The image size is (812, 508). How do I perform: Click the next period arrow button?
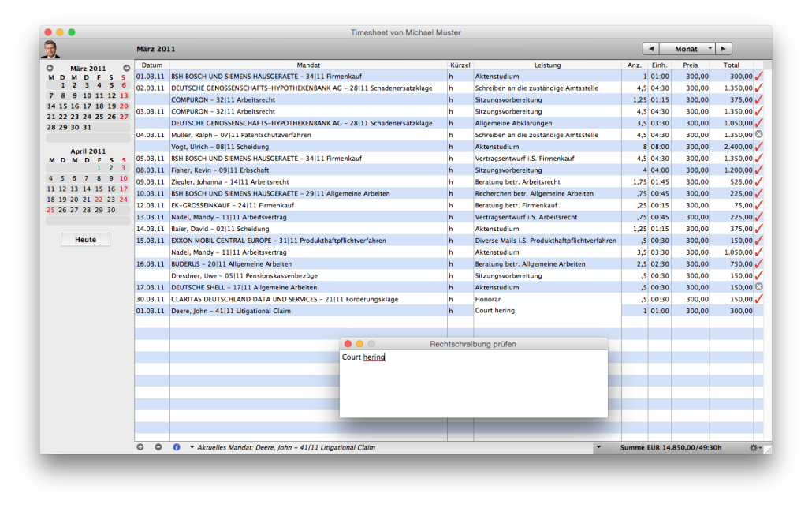coord(724,49)
